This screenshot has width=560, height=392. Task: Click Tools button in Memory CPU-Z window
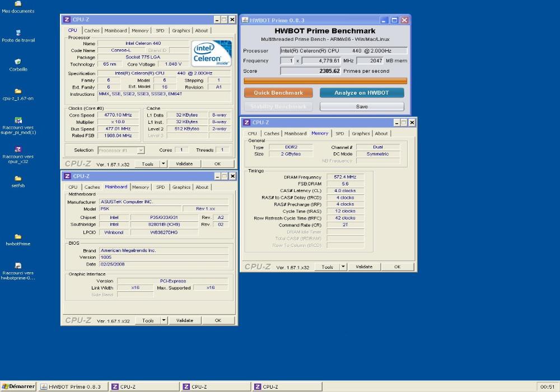[327, 267]
